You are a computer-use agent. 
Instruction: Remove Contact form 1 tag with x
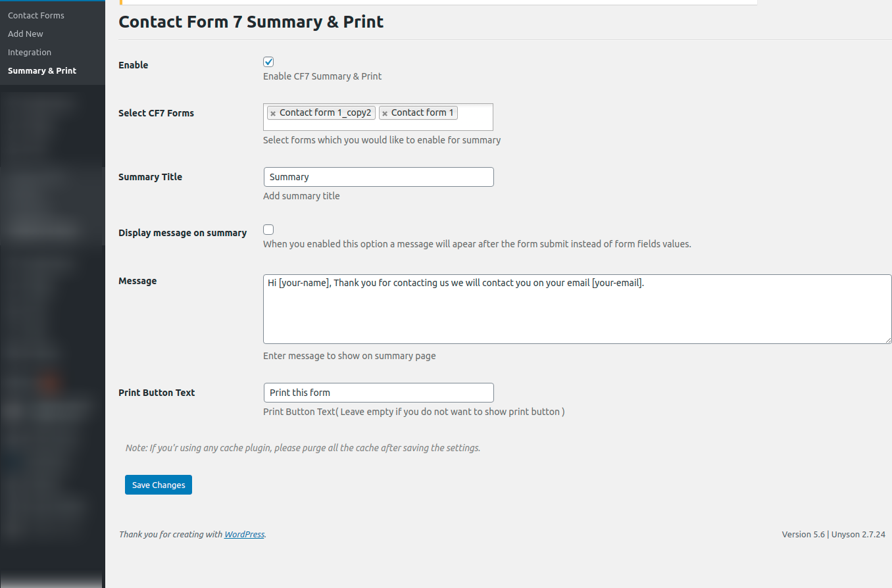click(385, 114)
